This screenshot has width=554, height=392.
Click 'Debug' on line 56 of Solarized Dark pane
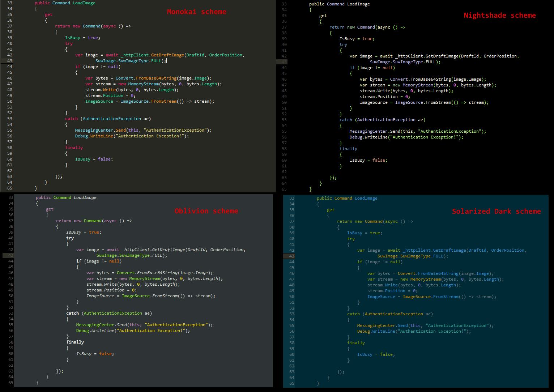point(363,331)
